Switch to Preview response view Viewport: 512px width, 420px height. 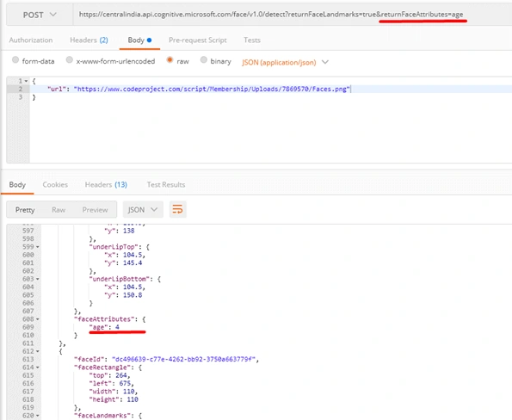pyautogui.click(x=95, y=210)
